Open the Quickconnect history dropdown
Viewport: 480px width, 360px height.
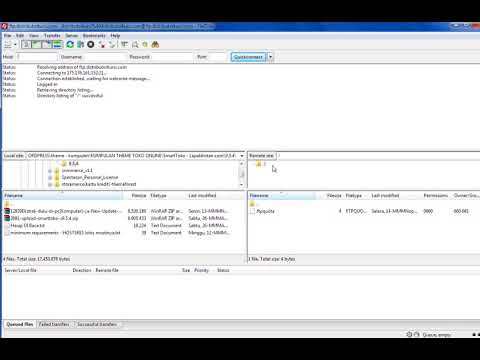click(270, 57)
